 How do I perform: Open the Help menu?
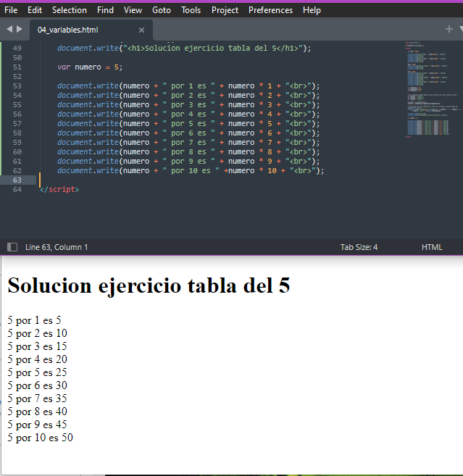pos(312,10)
